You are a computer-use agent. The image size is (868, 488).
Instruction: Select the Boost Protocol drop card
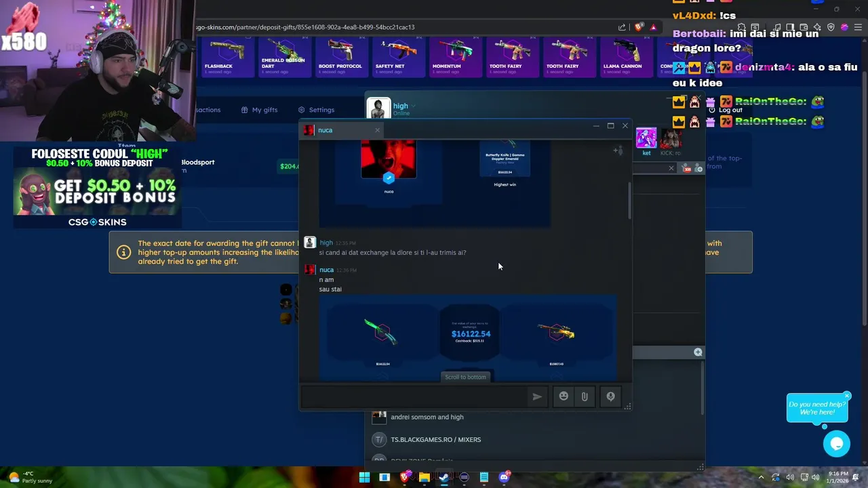click(340, 57)
